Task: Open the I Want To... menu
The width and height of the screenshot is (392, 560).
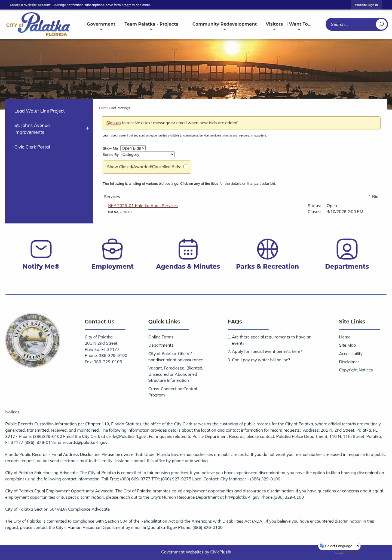Action: 299,24
